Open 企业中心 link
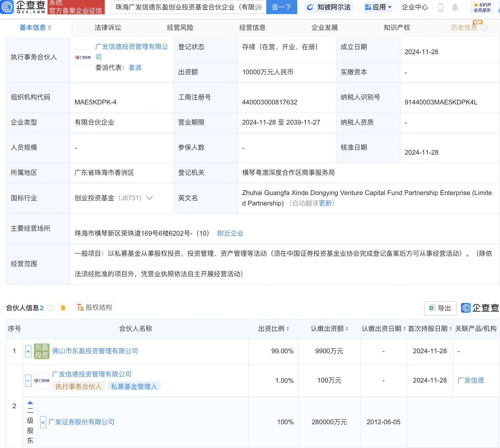Image resolution: width=500 pixels, height=448 pixels. [x=415, y=7]
